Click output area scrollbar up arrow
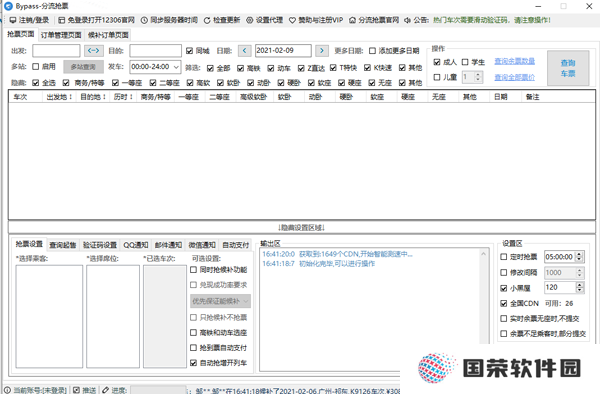600x394 pixels. coord(483,254)
